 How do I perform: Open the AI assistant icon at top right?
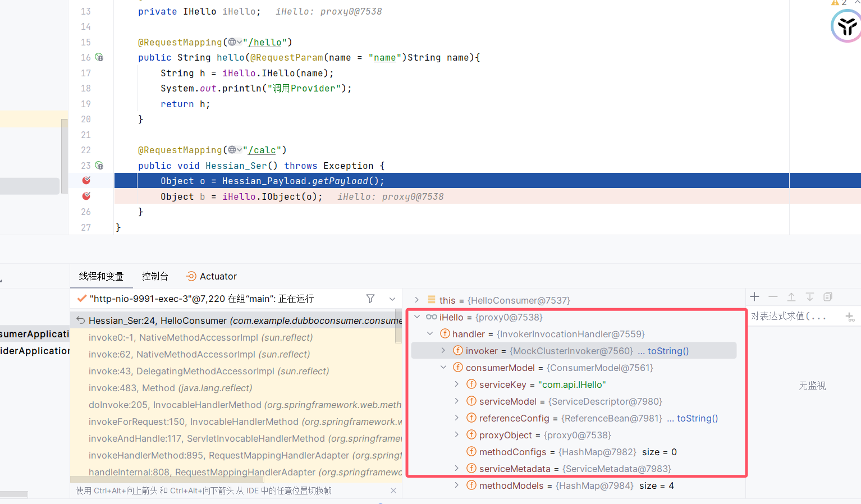846,26
